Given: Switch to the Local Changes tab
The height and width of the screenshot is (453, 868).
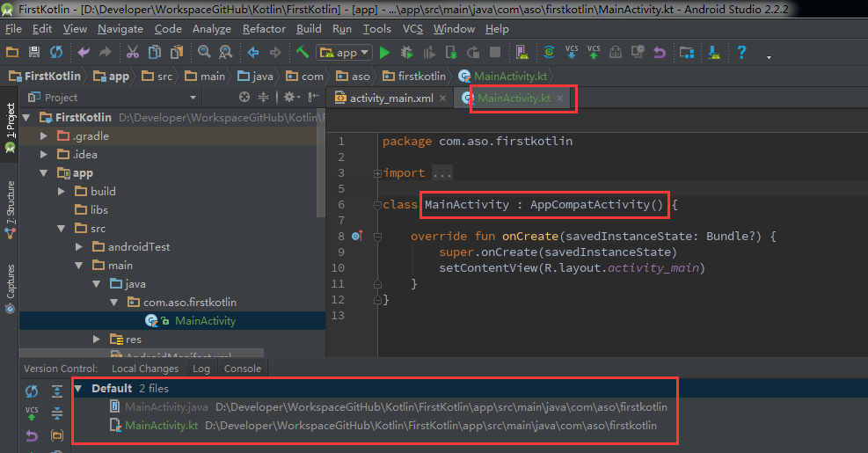Looking at the screenshot, I should pyautogui.click(x=145, y=369).
